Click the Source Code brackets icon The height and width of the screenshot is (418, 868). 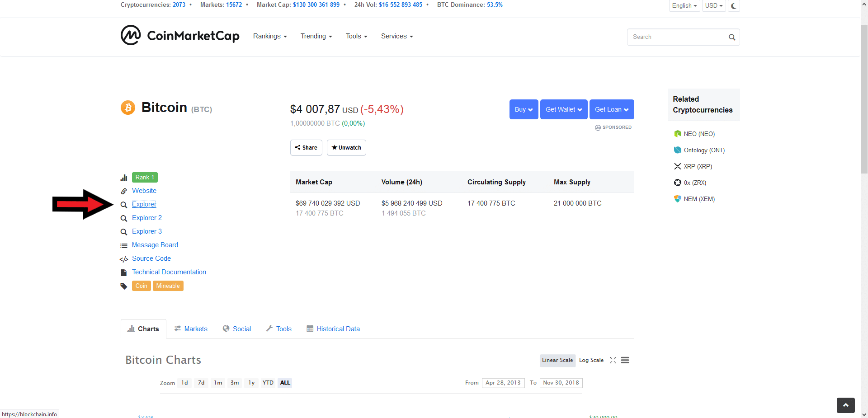point(124,259)
